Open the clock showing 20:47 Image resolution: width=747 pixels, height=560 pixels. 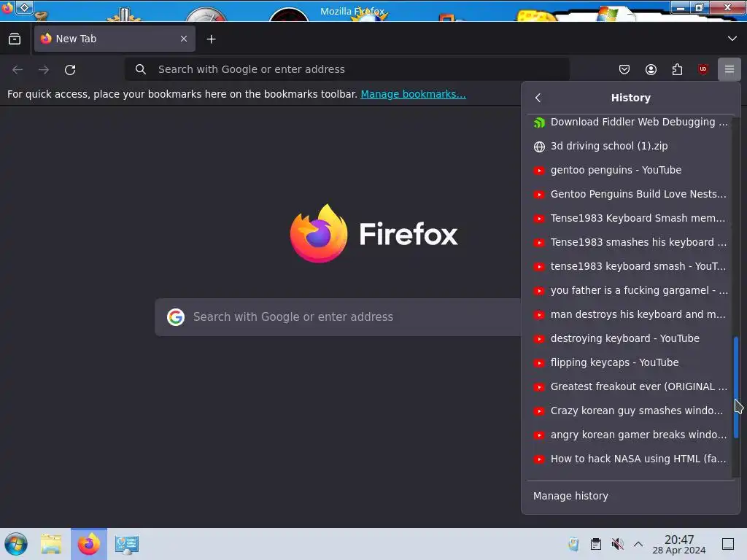(679, 544)
